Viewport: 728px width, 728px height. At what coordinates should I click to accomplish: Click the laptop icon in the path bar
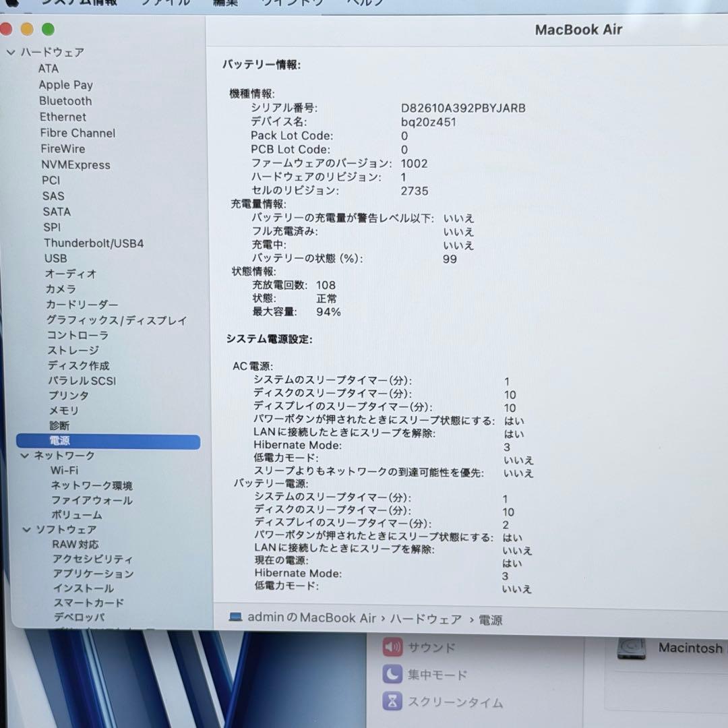pos(235,617)
